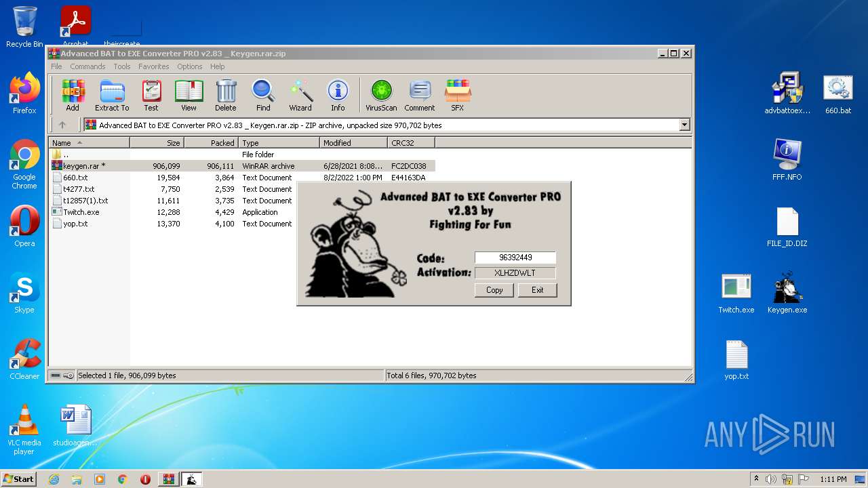Screen dimensions: 868x488
Task: Sort file list by Name column
Action: (90, 143)
